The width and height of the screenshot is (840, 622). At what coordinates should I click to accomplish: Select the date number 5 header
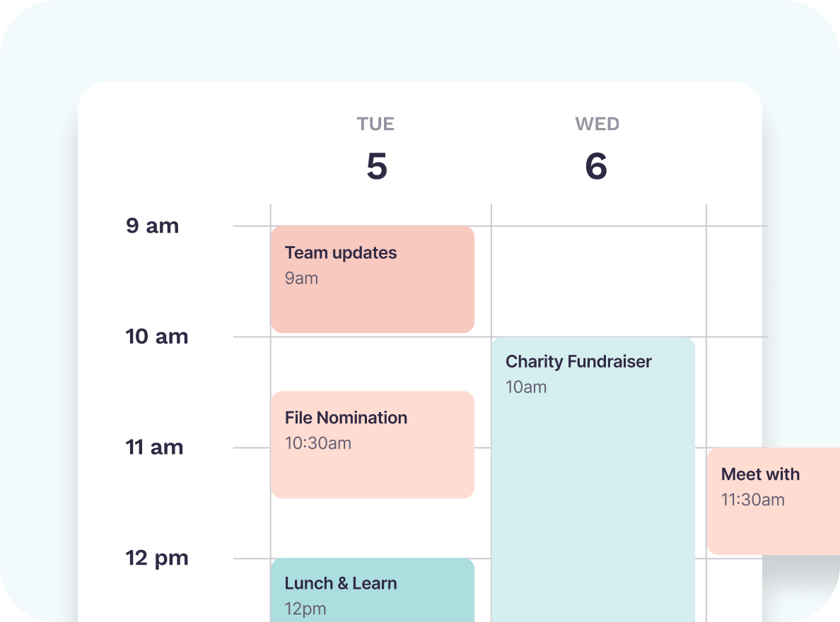point(376,167)
